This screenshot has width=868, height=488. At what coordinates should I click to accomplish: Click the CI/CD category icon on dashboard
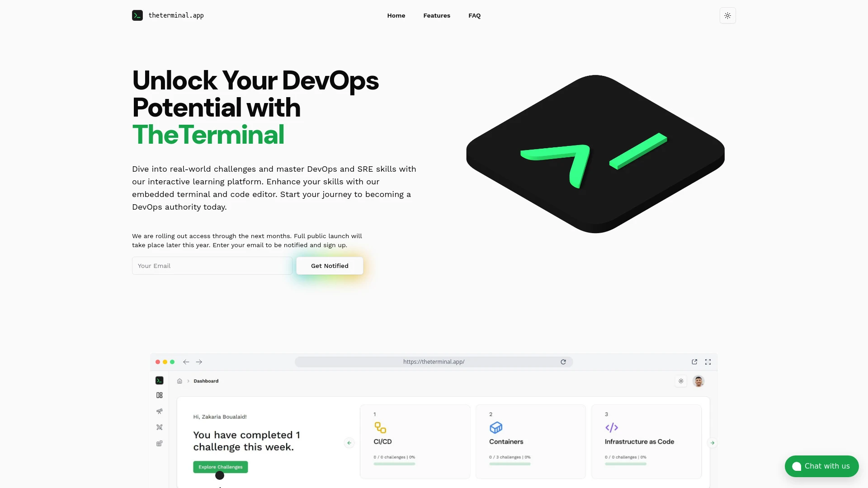(380, 426)
